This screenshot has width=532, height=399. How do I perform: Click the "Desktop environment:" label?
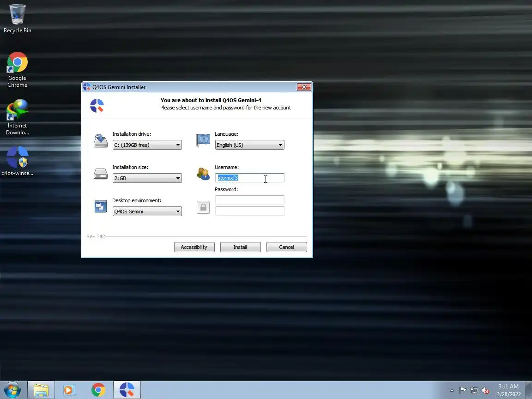coord(137,200)
